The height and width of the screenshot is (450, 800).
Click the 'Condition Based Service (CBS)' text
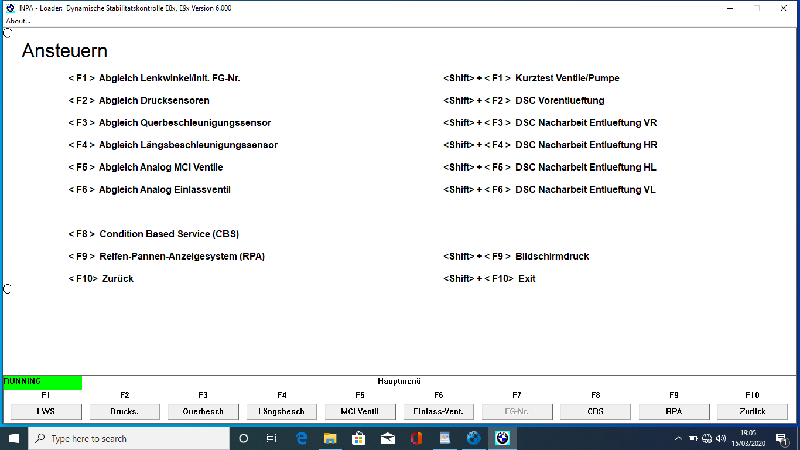click(x=169, y=234)
